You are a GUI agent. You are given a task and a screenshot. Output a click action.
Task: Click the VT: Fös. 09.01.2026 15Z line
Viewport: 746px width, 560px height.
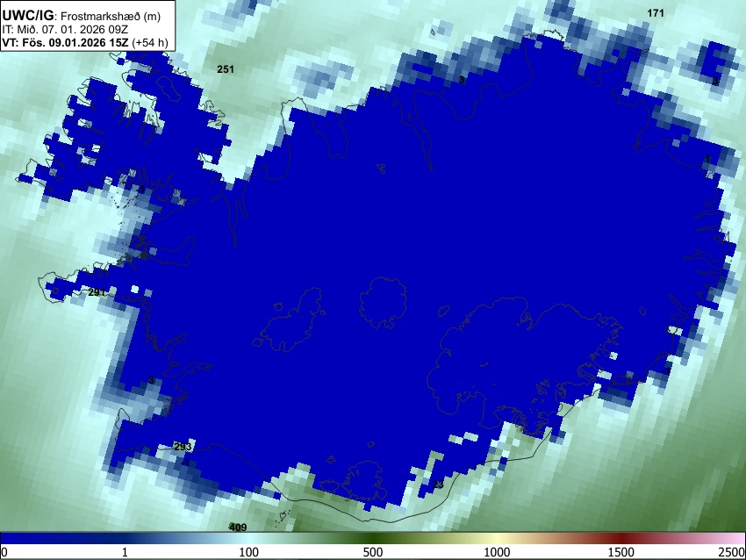tap(65, 42)
